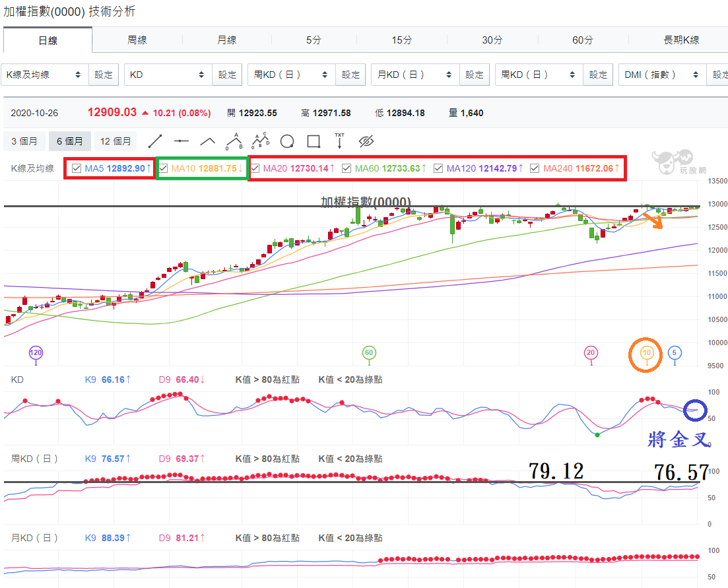728x588 pixels.
Task: Click the opening price 12923.55
Action: 257,113
